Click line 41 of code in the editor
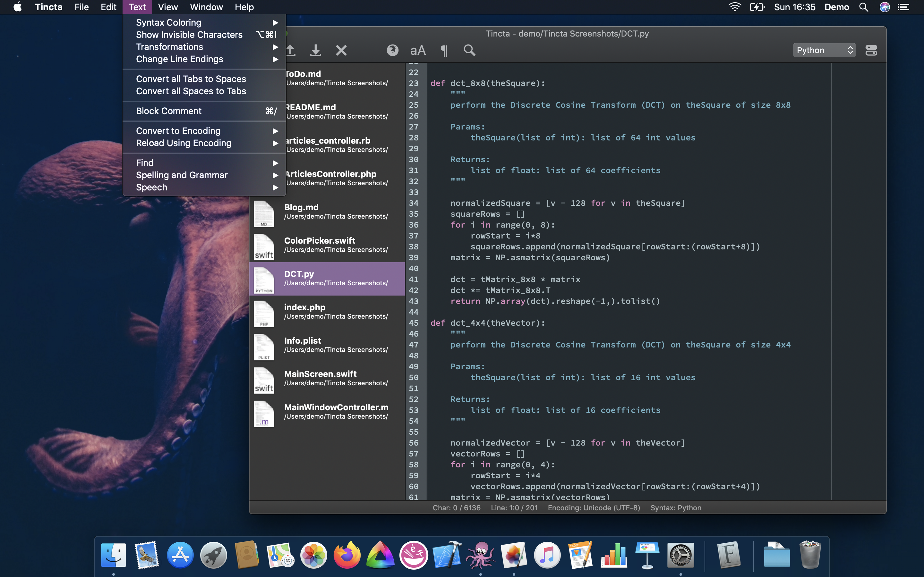Viewport: 924px width, 577px height. click(516, 279)
